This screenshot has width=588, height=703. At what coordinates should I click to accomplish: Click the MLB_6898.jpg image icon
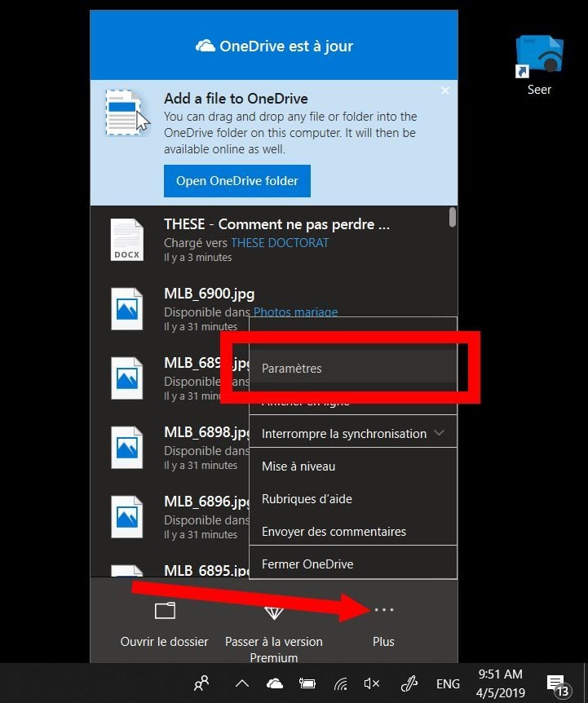coord(127,448)
